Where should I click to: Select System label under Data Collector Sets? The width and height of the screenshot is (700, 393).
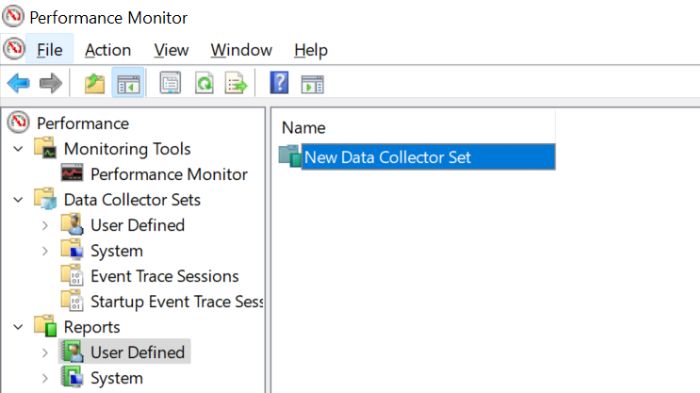117,251
